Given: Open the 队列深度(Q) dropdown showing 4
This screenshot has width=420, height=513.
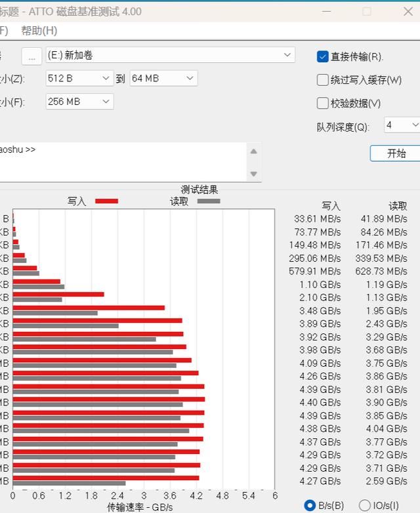Looking at the screenshot, I should click(x=402, y=125).
